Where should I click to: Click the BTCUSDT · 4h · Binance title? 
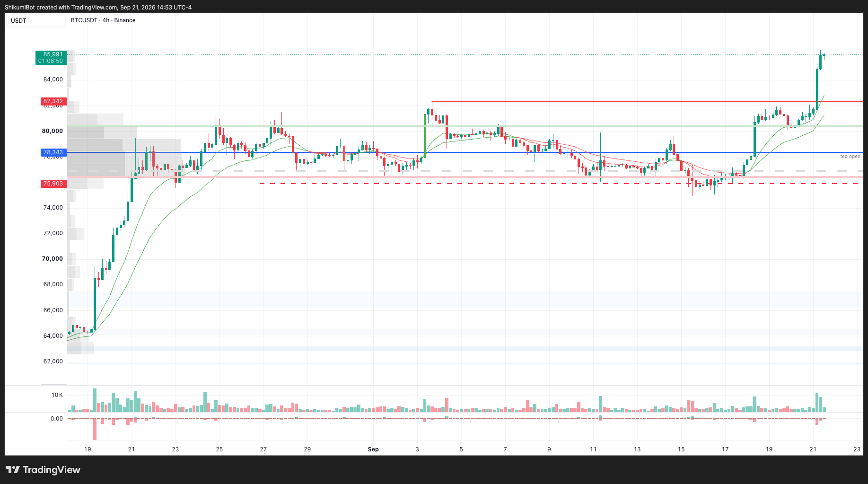[x=103, y=20]
